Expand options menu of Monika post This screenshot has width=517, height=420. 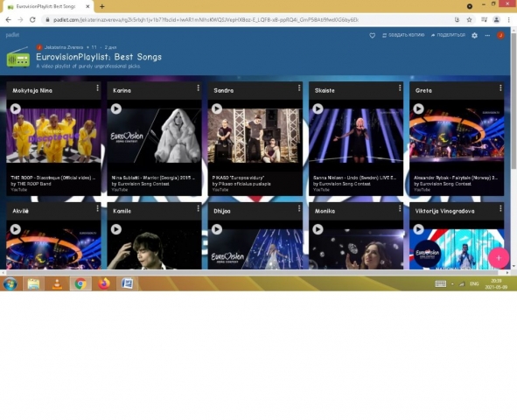[x=400, y=208]
